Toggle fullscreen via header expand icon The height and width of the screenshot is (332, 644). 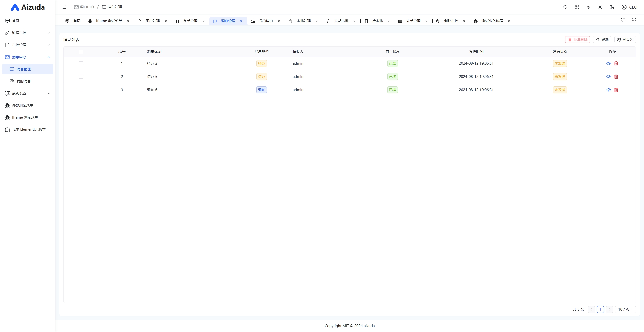tap(577, 7)
